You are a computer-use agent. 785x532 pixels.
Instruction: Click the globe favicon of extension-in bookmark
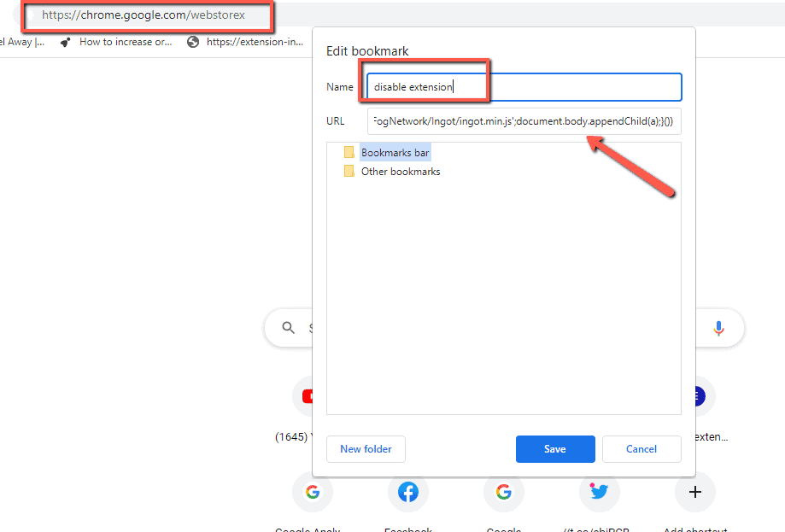(193, 42)
